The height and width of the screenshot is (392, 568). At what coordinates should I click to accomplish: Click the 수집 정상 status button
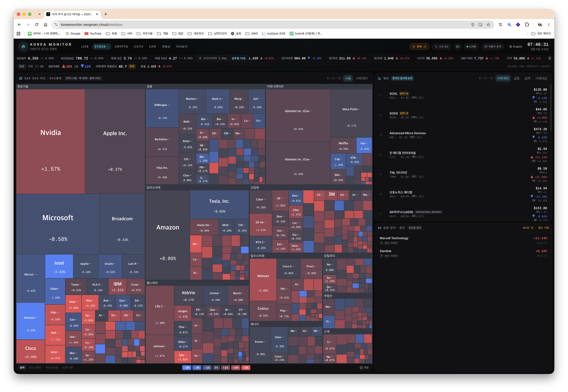(x=442, y=46)
